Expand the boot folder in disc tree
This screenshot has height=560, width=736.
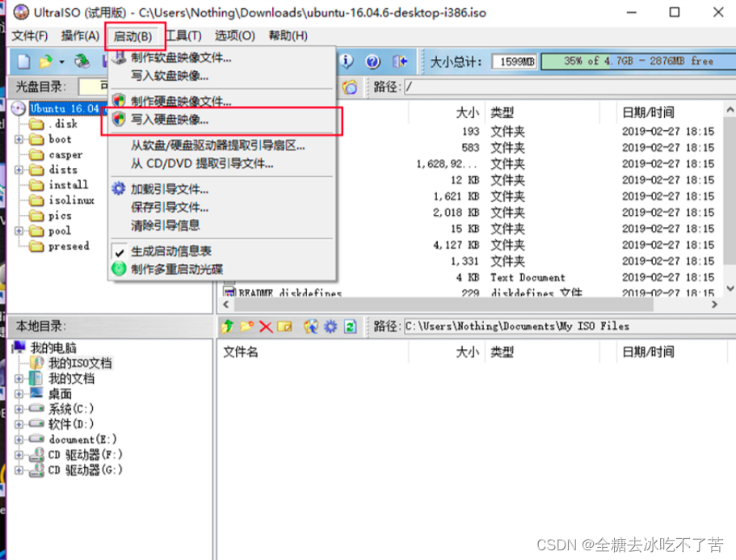(19, 140)
